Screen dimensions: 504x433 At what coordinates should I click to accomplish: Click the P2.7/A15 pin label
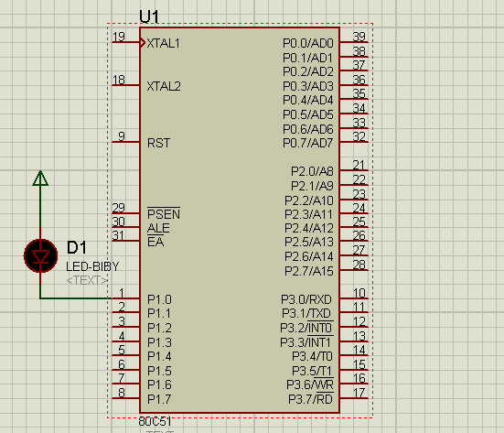click(x=309, y=271)
